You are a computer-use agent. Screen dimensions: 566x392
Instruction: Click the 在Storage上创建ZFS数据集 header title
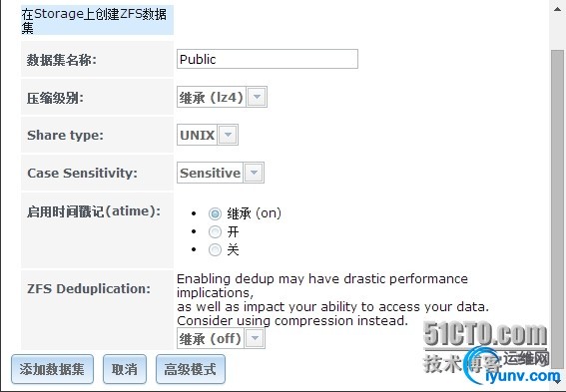pyautogui.click(x=94, y=20)
